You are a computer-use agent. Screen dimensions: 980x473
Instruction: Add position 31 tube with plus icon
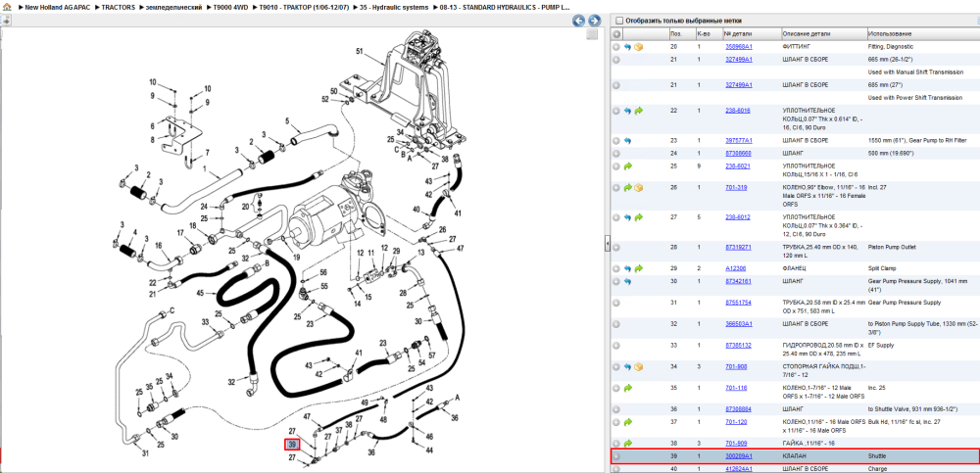tap(616, 303)
